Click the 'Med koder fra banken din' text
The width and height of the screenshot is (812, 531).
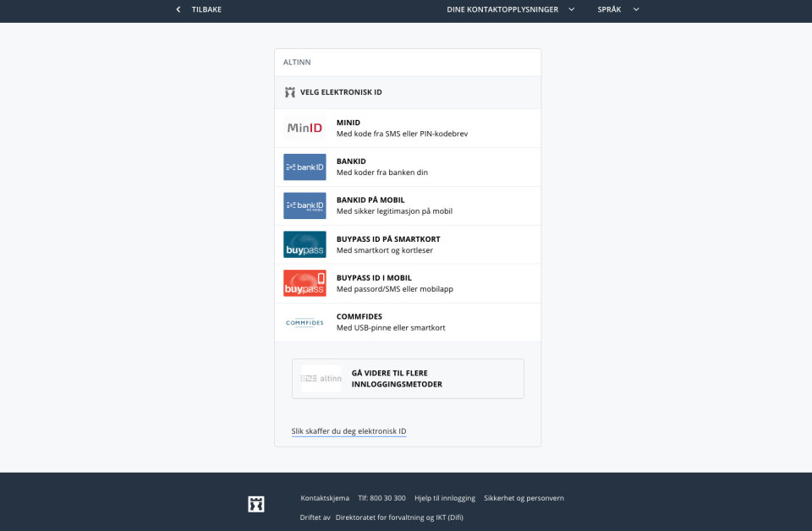tap(382, 172)
